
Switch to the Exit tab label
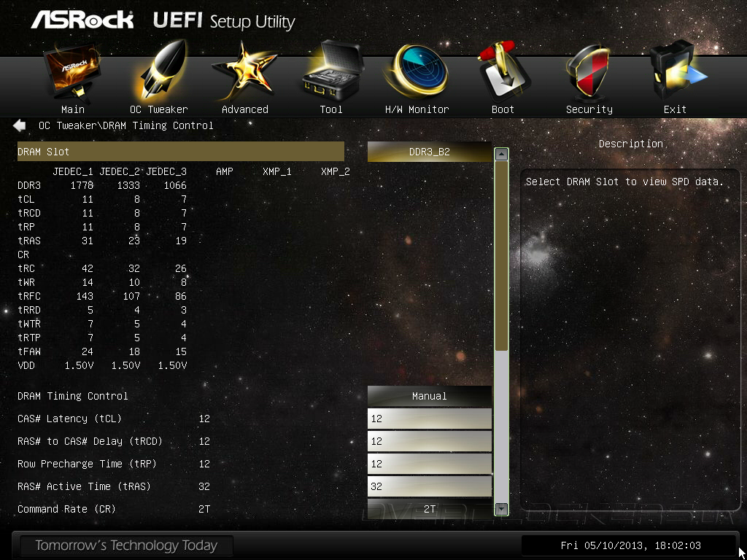[675, 109]
